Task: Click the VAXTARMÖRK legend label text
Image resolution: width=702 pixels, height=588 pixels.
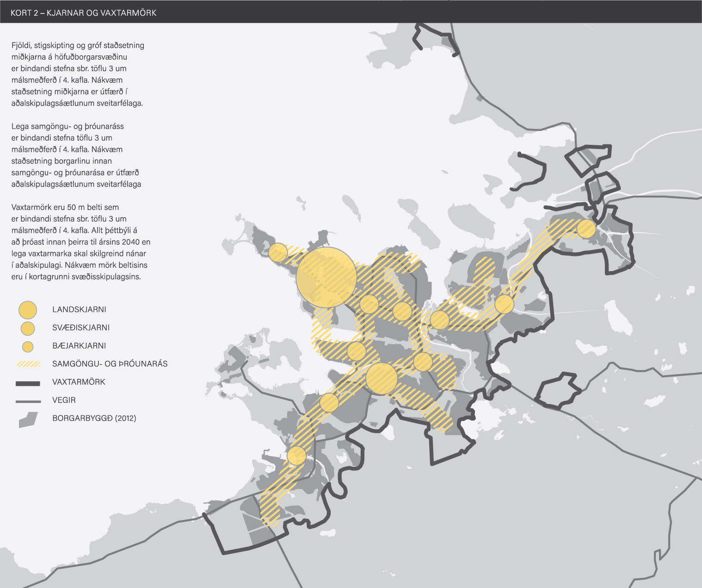Action: (x=79, y=382)
